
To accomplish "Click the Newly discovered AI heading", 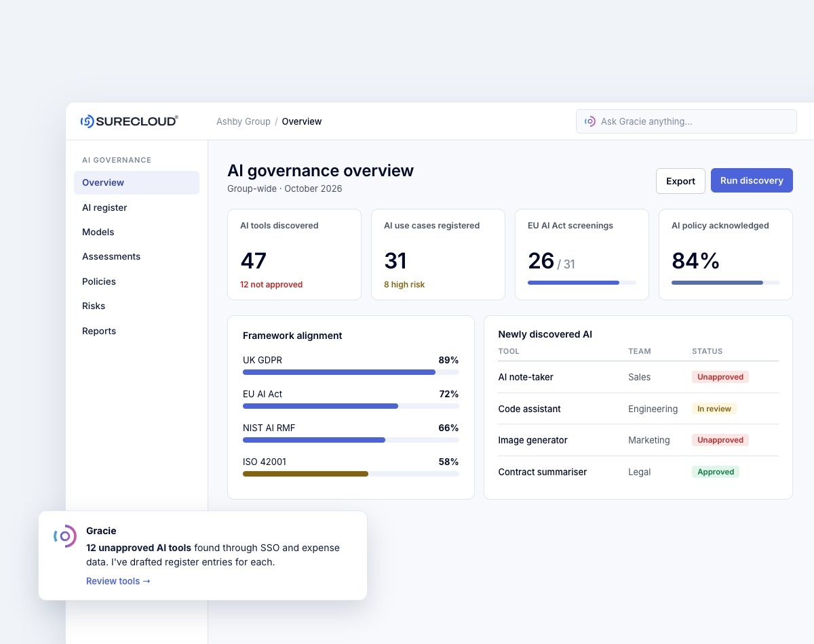I will (545, 334).
